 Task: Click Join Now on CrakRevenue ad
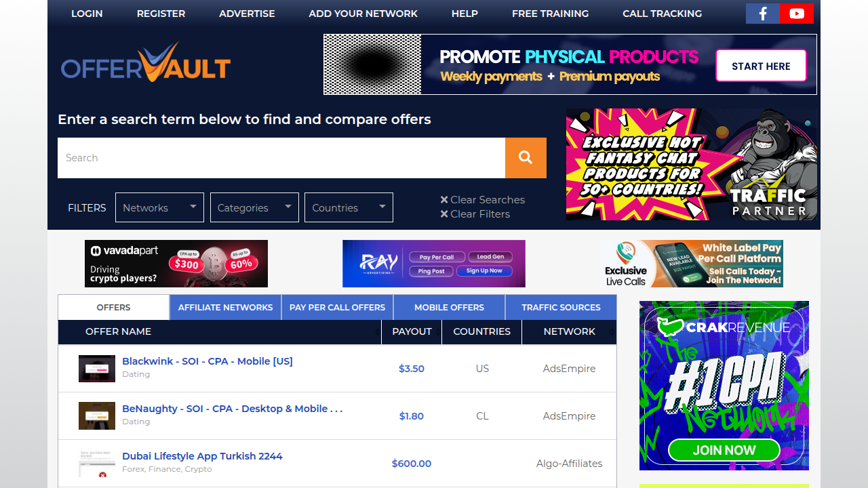[x=724, y=450]
